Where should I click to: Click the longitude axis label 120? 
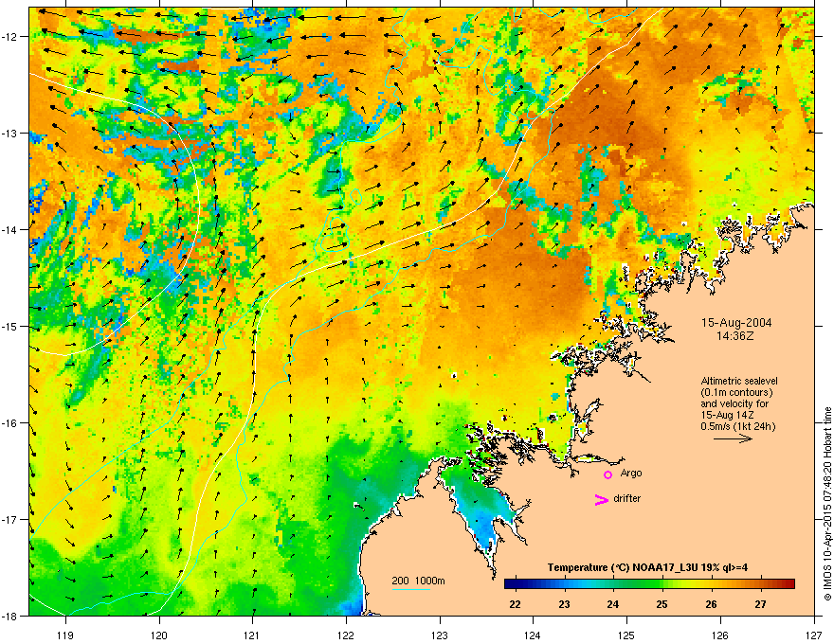(159, 635)
